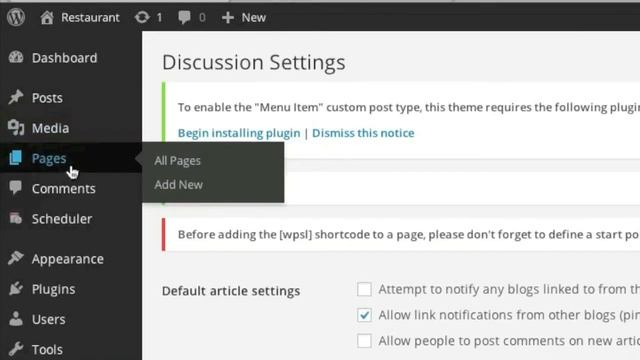Open the Users menu item
The image size is (640, 360).
[x=49, y=319]
